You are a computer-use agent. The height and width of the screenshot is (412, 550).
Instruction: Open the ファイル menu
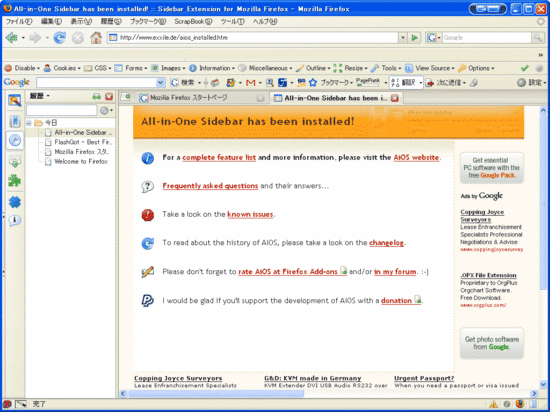tap(19, 21)
